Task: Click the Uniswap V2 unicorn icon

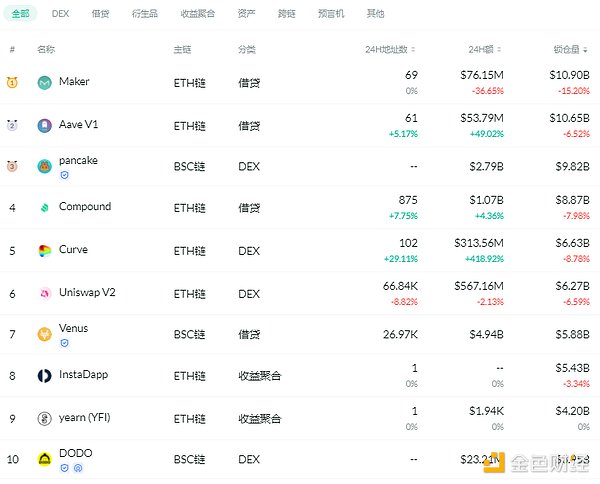Action: coord(45,293)
